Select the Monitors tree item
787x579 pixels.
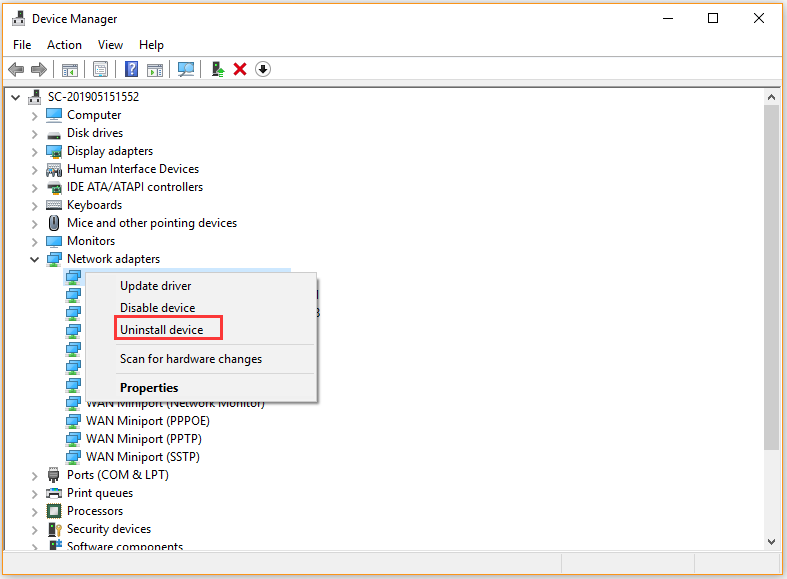91,241
